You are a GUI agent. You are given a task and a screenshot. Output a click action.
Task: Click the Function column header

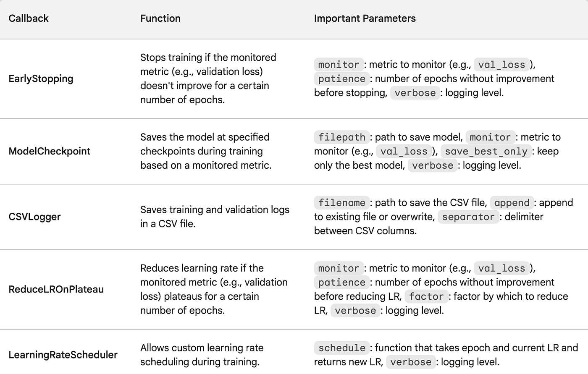click(x=160, y=18)
